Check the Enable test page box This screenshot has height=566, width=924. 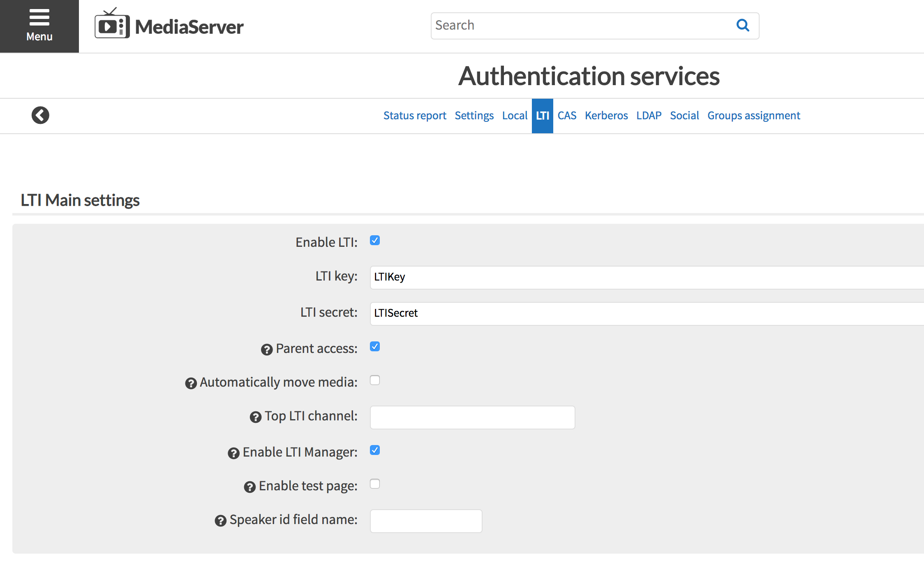[374, 484]
